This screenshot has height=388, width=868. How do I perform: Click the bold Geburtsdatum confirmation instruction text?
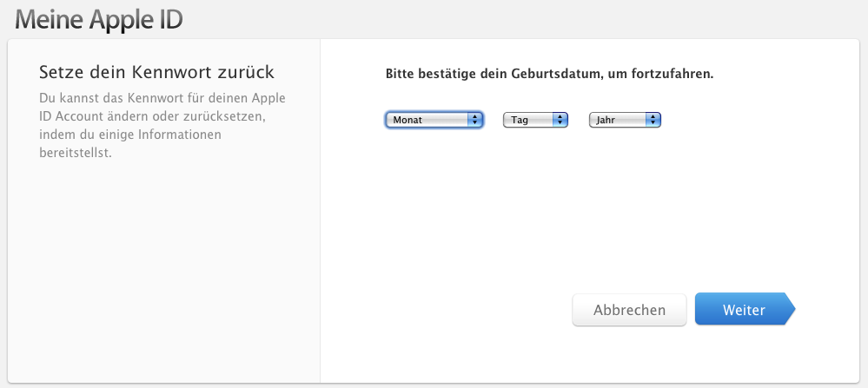(550, 74)
